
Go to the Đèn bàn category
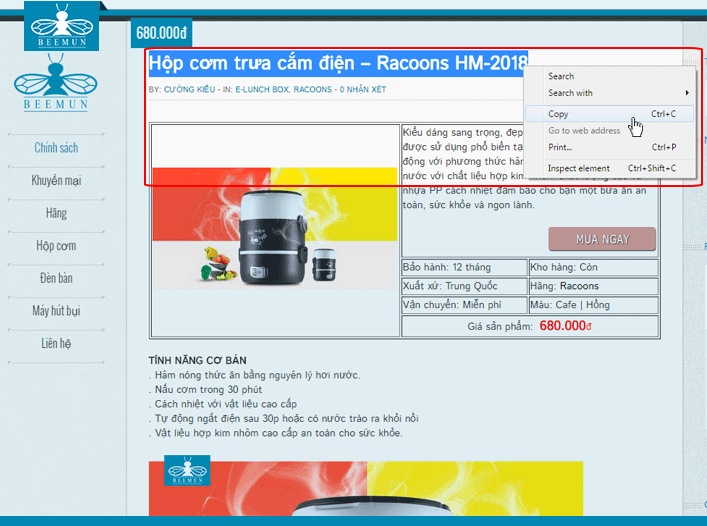click(x=56, y=278)
